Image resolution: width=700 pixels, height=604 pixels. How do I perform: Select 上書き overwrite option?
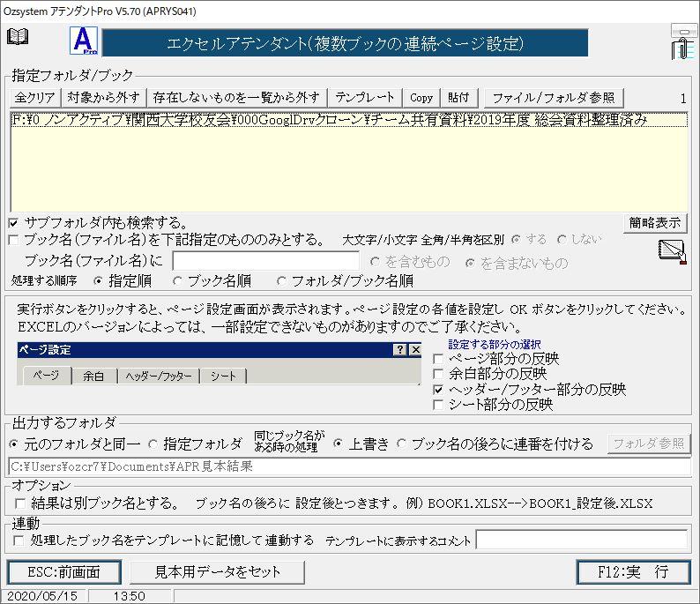pos(338,444)
